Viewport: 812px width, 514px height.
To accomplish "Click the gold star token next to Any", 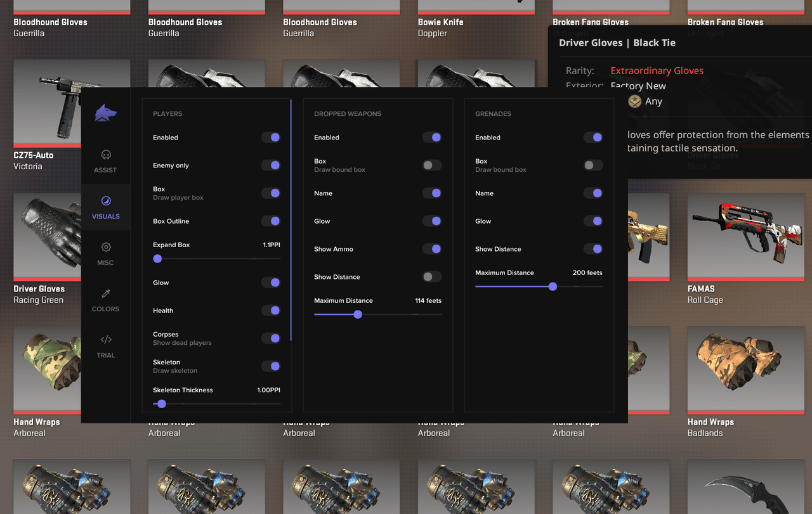I will [x=634, y=101].
